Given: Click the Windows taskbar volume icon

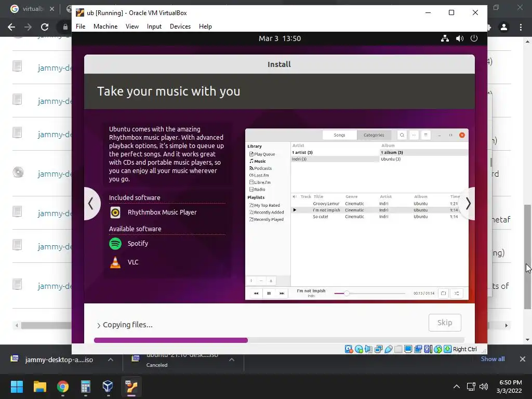Looking at the screenshot, I should 484,387.
